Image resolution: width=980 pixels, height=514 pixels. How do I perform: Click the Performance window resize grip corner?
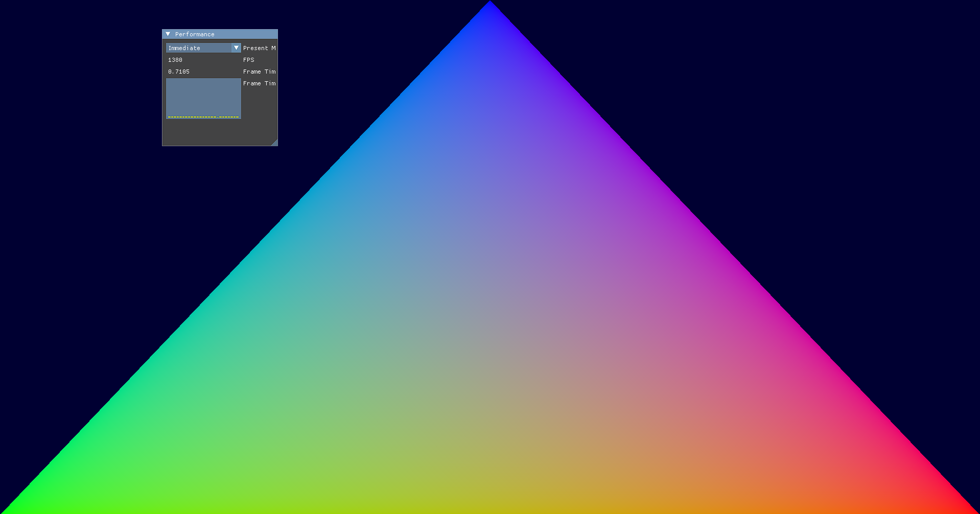(x=274, y=143)
